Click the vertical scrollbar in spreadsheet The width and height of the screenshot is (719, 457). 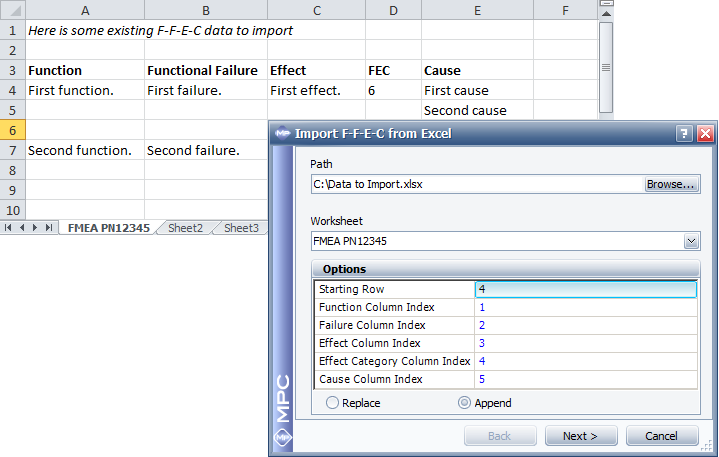(x=605, y=67)
